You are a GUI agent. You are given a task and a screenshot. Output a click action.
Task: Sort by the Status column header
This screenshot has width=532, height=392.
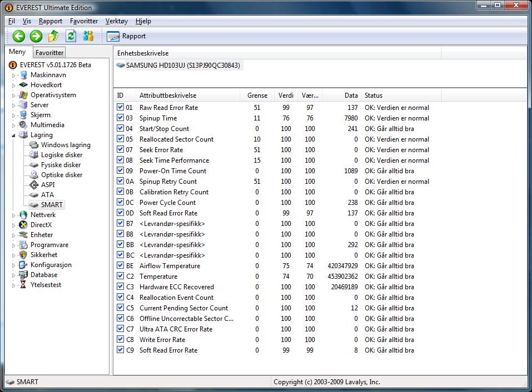coord(401,96)
